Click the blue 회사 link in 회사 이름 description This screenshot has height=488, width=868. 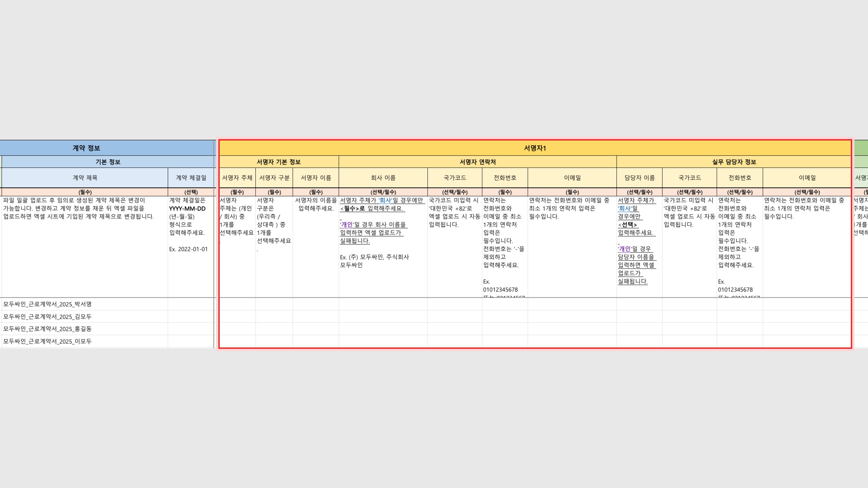tap(385, 200)
